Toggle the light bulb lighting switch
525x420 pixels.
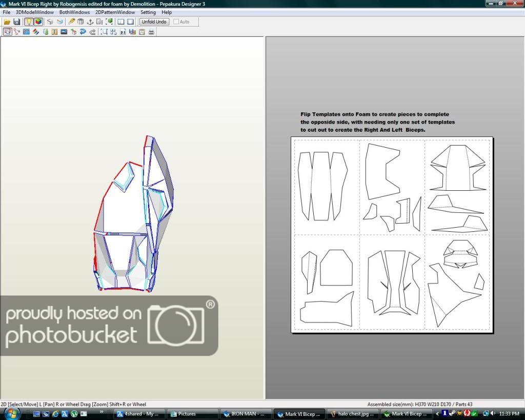29,22
